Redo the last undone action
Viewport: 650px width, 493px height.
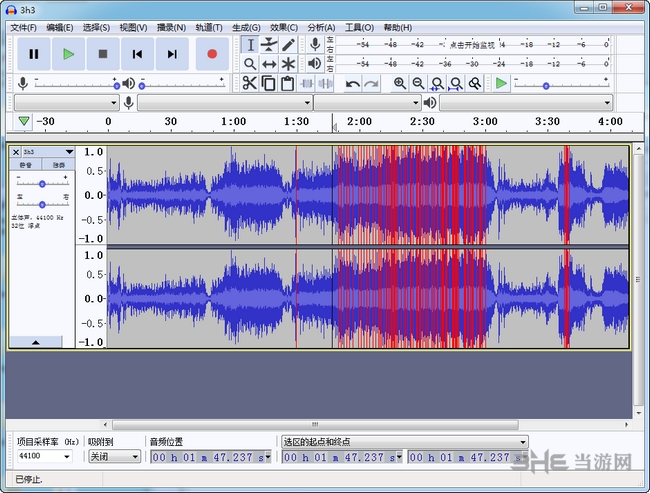(x=371, y=84)
